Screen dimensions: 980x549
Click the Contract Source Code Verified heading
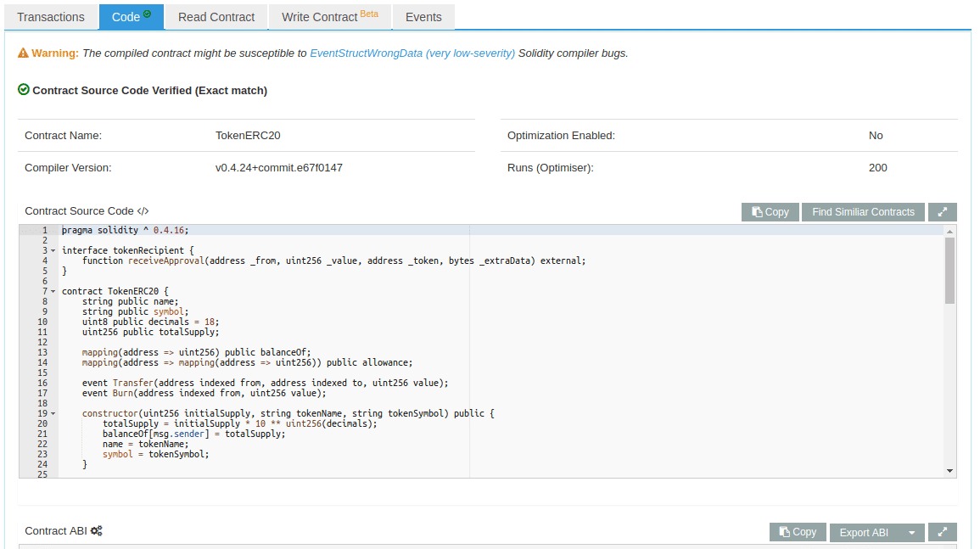(x=150, y=91)
